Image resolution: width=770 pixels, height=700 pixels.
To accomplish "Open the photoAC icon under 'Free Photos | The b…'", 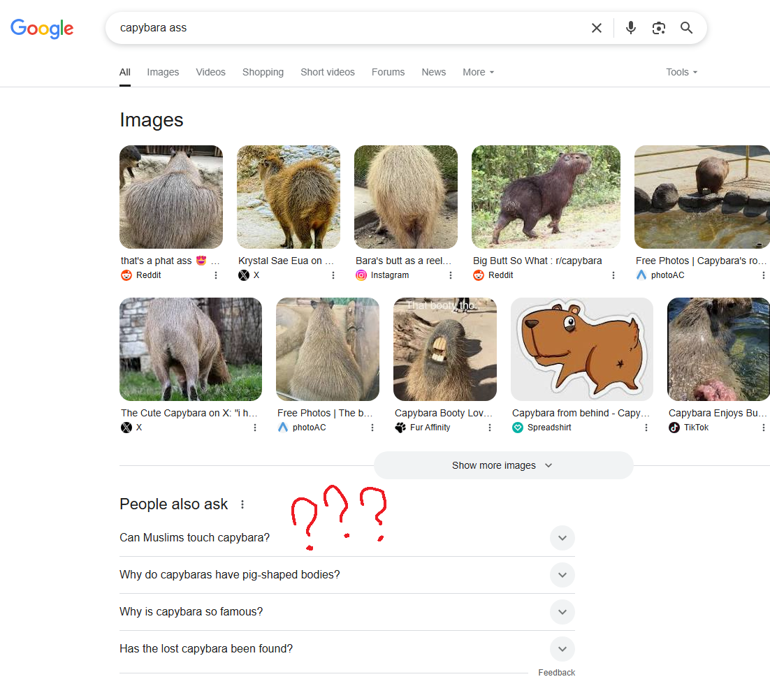I will click(283, 428).
